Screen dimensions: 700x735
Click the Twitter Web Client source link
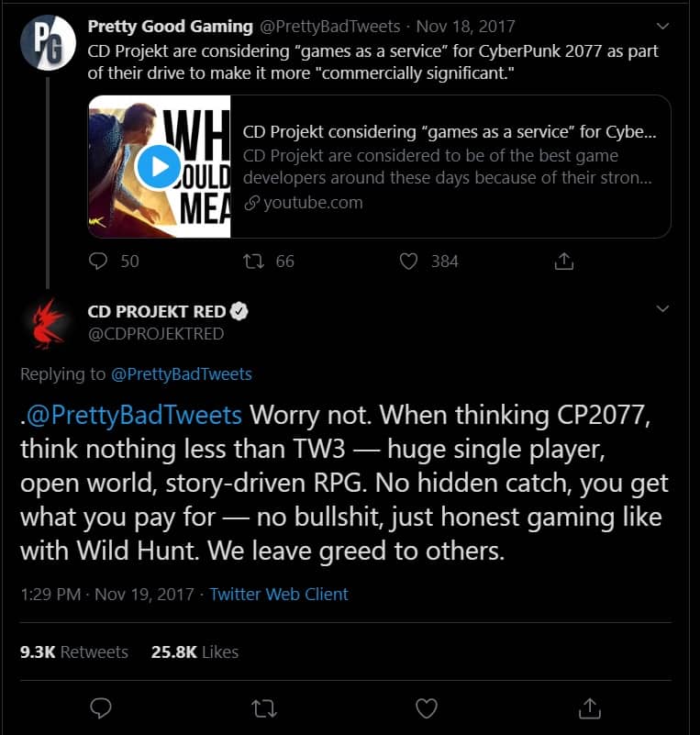(x=278, y=594)
